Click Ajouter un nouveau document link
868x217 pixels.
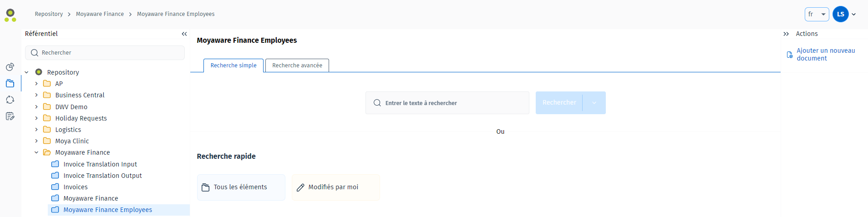pos(826,55)
